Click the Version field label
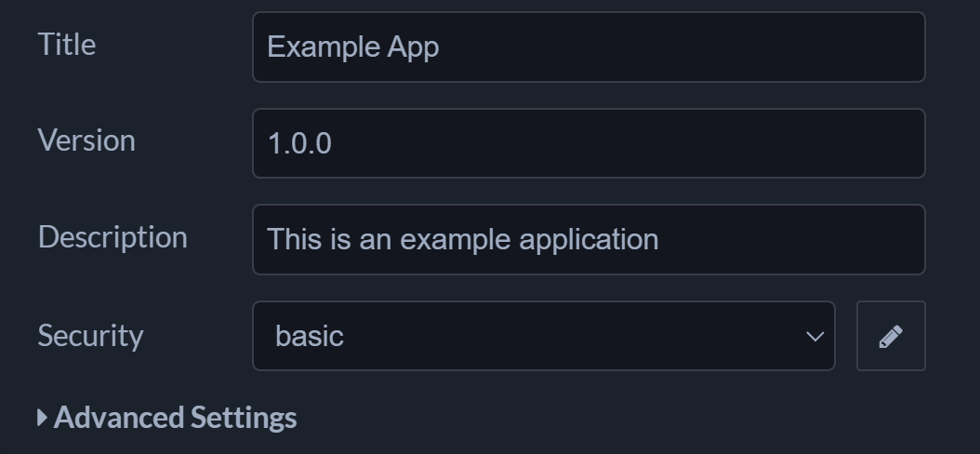This screenshot has width=980, height=454. (x=86, y=140)
